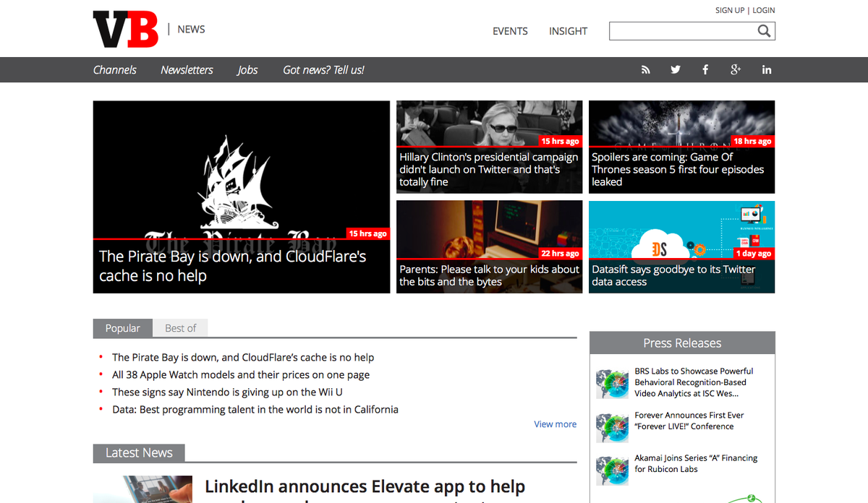Screen dimensions: 868x503
Task: Open the Channels menu
Action: (x=115, y=70)
